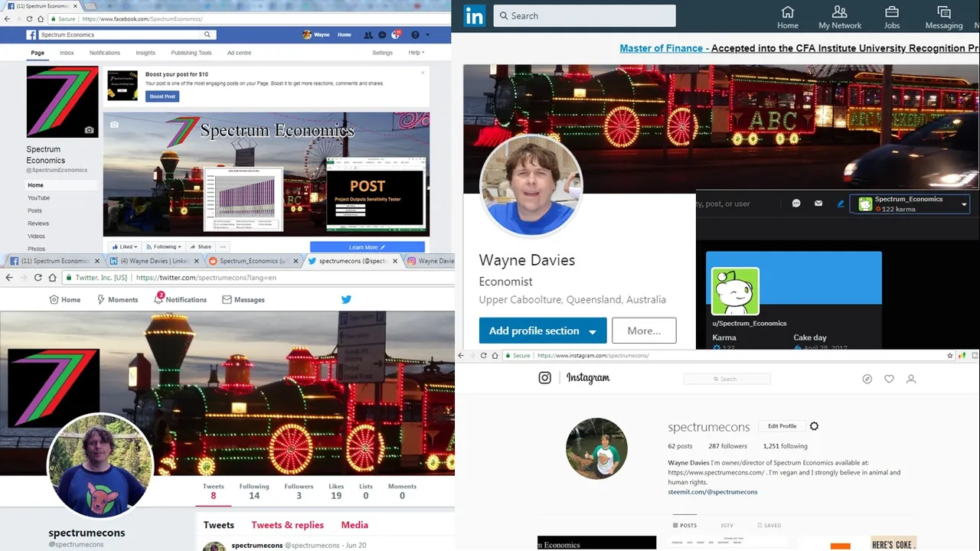Click the Boost Post button
The width and height of the screenshot is (980, 551).
point(162,96)
